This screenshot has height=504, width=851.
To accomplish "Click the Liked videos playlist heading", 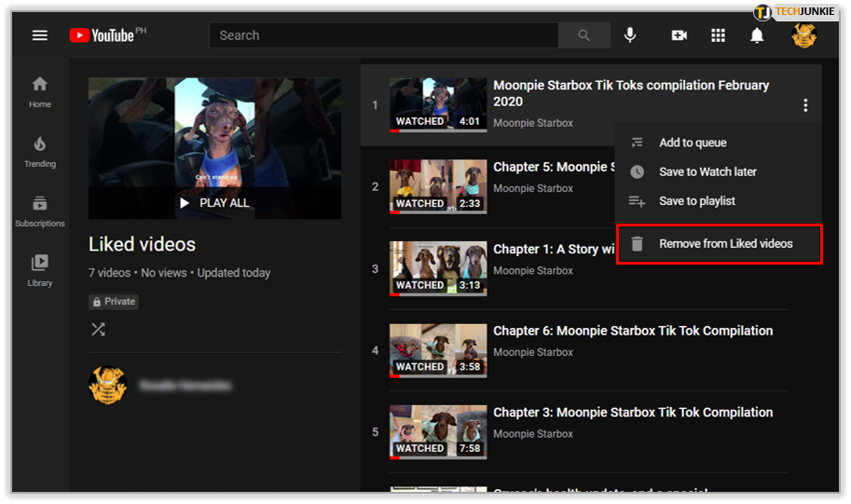I will [143, 244].
